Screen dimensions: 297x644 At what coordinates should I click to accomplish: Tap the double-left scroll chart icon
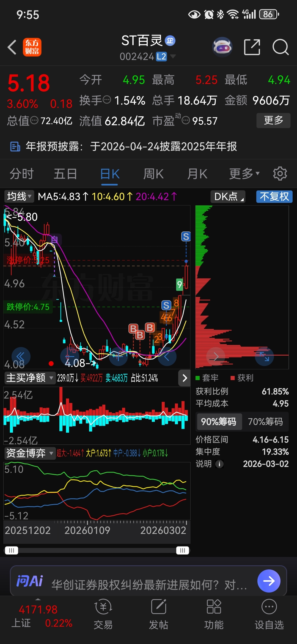click(21, 356)
